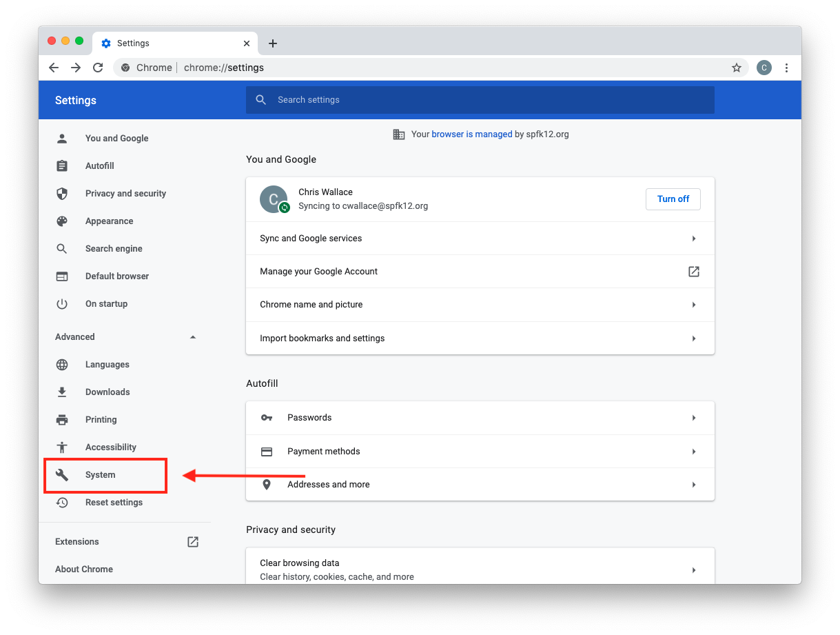The image size is (840, 635).
Task: Open About Chrome
Action: click(x=84, y=570)
